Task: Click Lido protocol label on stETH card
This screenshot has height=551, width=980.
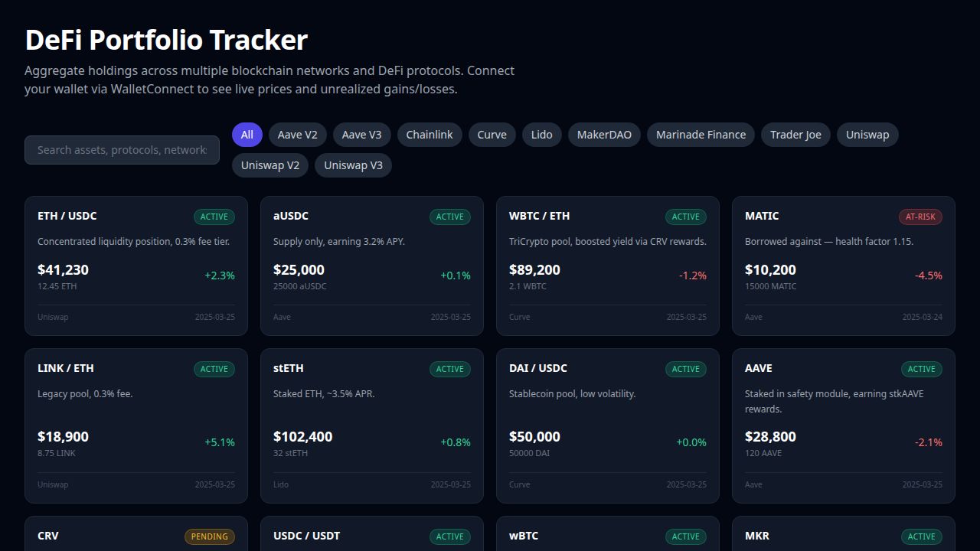Action: pyautogui.click(x=280, y=484)
